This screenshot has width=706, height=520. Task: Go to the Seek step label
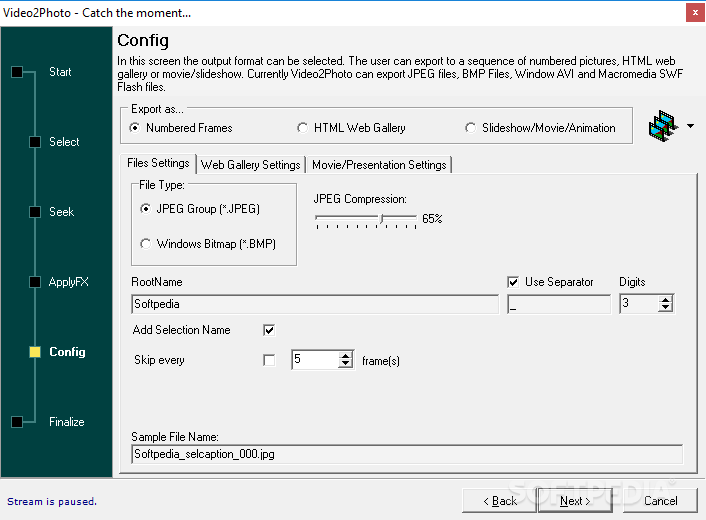point(61,212)
